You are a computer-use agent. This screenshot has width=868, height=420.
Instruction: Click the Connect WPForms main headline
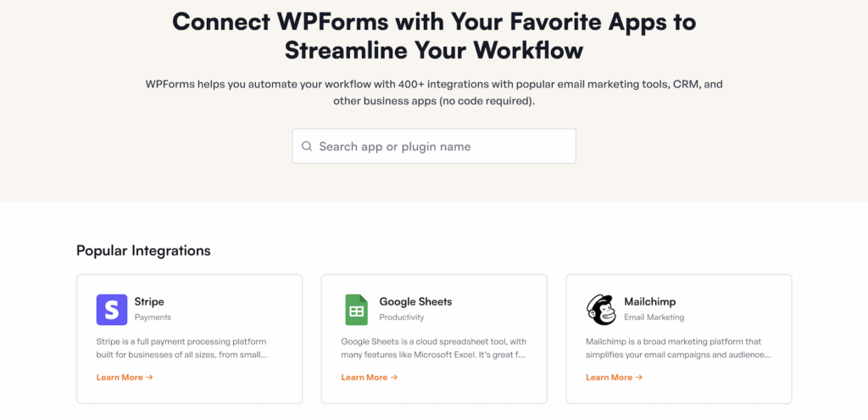(434, 36)
